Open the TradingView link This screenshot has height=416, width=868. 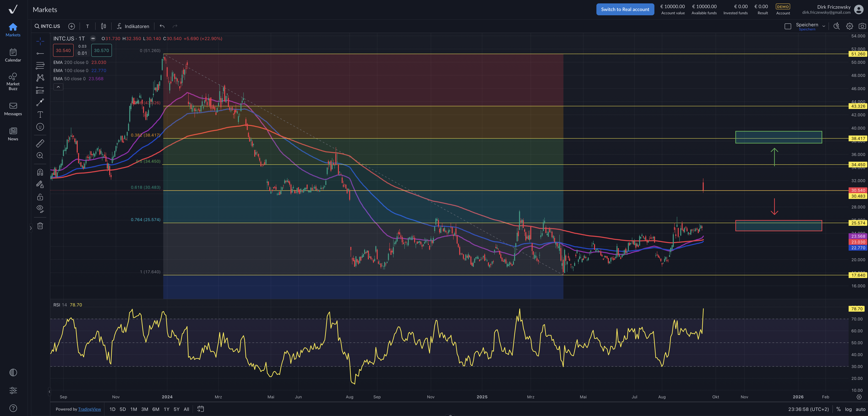[89, 409]
